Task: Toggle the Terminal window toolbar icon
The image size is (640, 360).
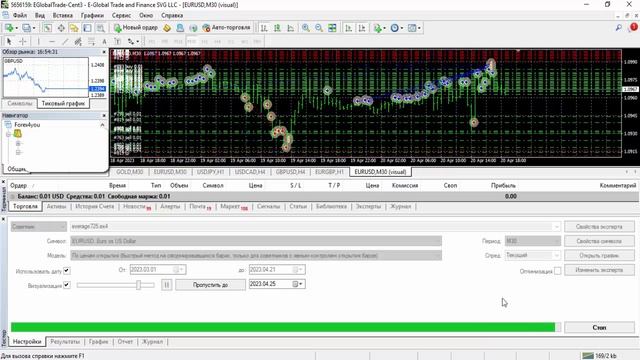Action: [87, 28]
